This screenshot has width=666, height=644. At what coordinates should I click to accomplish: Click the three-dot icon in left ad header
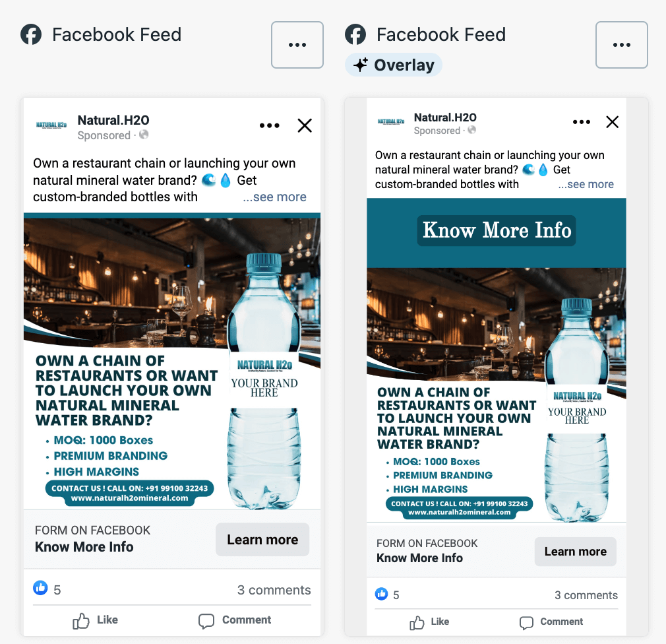[269, 125]
